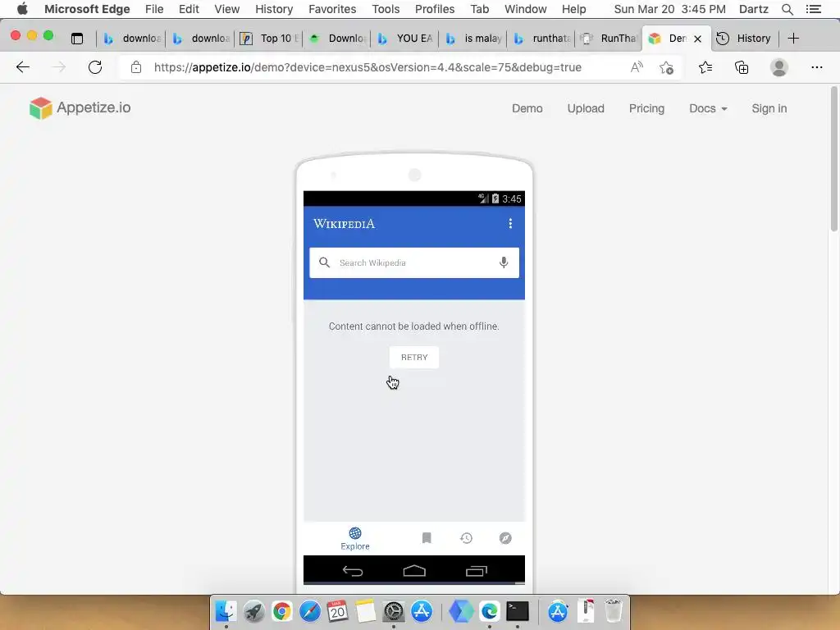Close the active Appetize demo tab
The width and height of the screenshot is (840, 630).
click(697, 39)
